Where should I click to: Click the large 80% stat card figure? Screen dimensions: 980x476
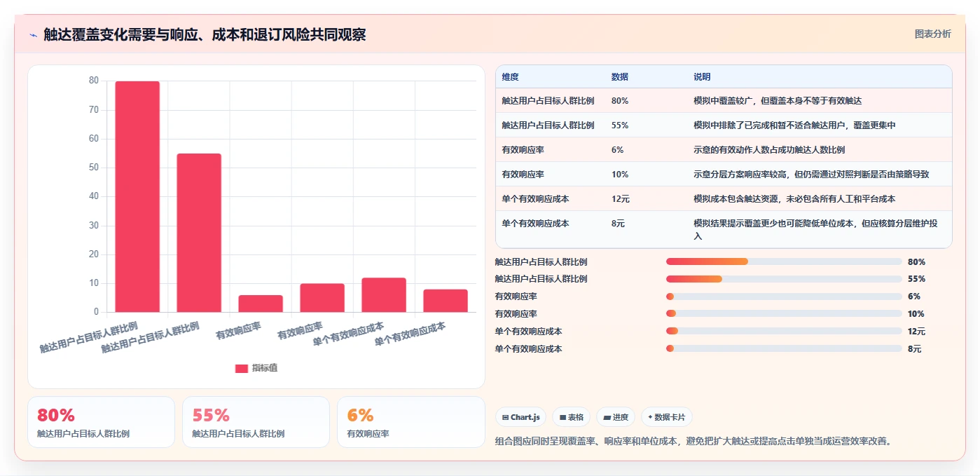(55, 415)
